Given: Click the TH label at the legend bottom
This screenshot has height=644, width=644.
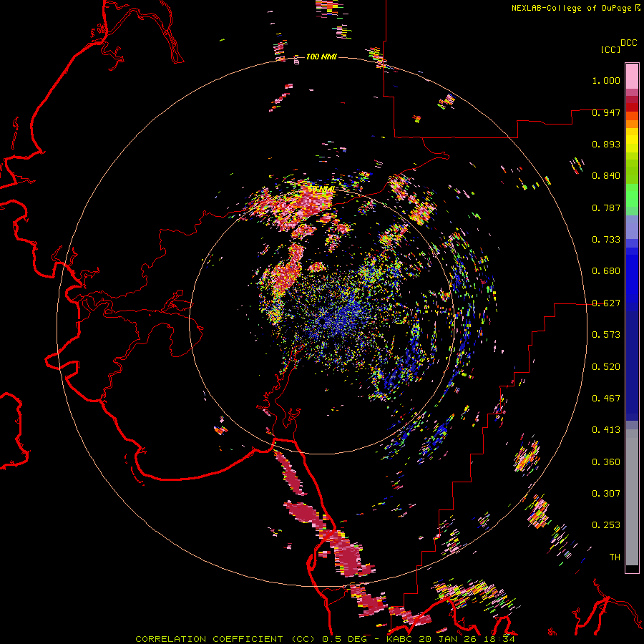Looking at the screenshot, I should [x=615, y=557].
